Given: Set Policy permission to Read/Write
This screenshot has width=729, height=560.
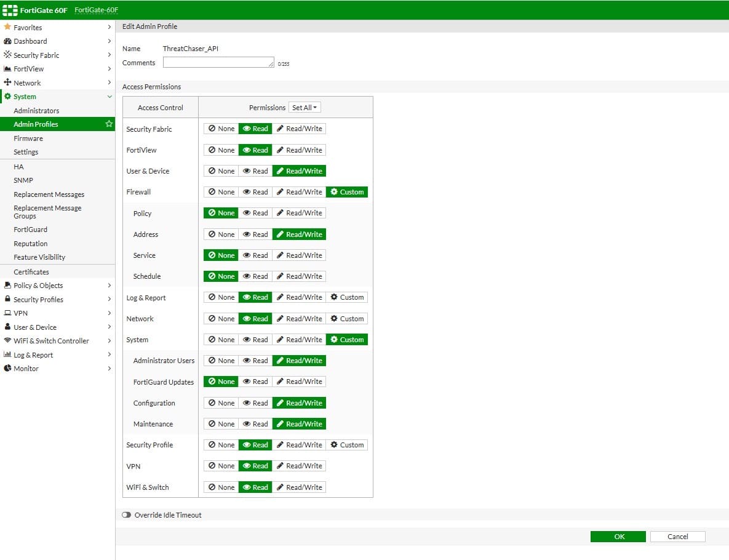Looking at the screenshot, I should click(299, 213).
